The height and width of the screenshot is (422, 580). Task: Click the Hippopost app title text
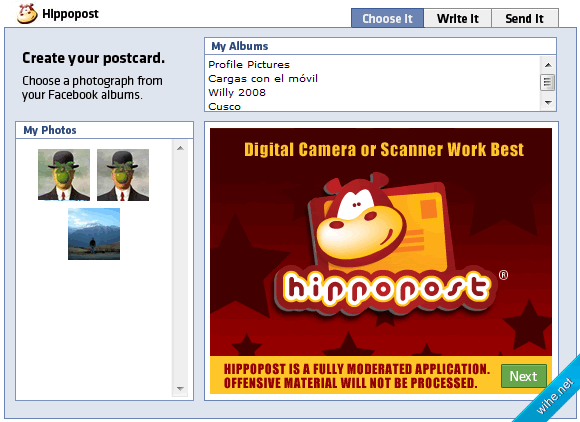pos(70,14)
